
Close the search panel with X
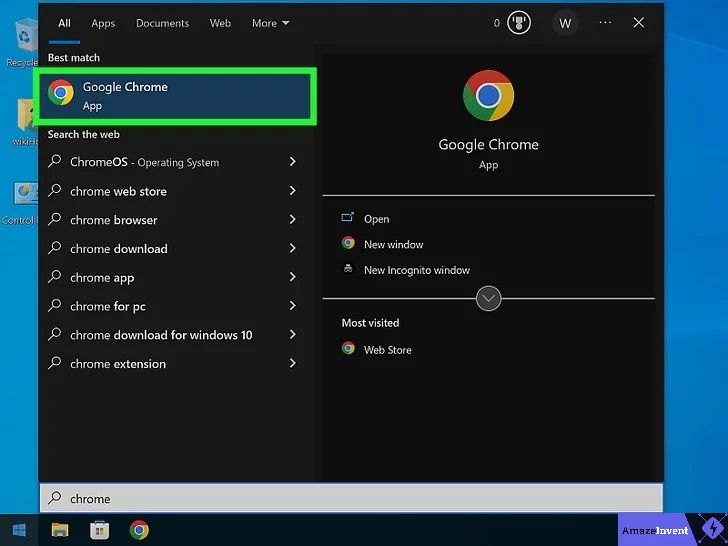638,22
